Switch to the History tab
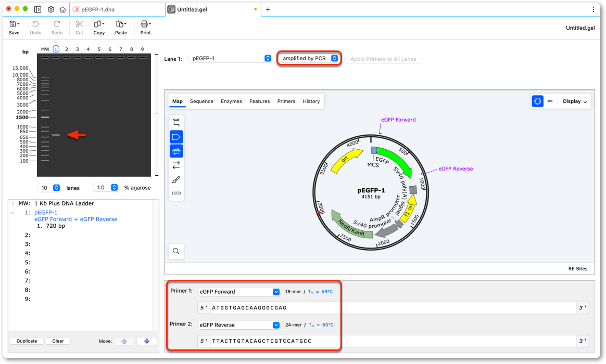Viewport: 606px width, 364px height. click(x=311, y=101)
